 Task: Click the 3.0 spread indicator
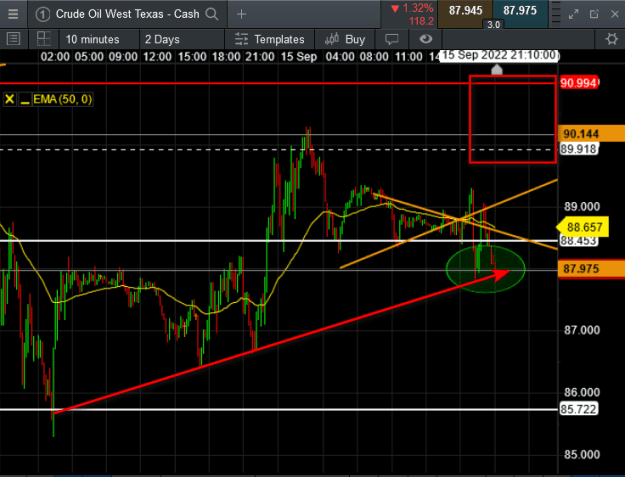pos(493,25)
